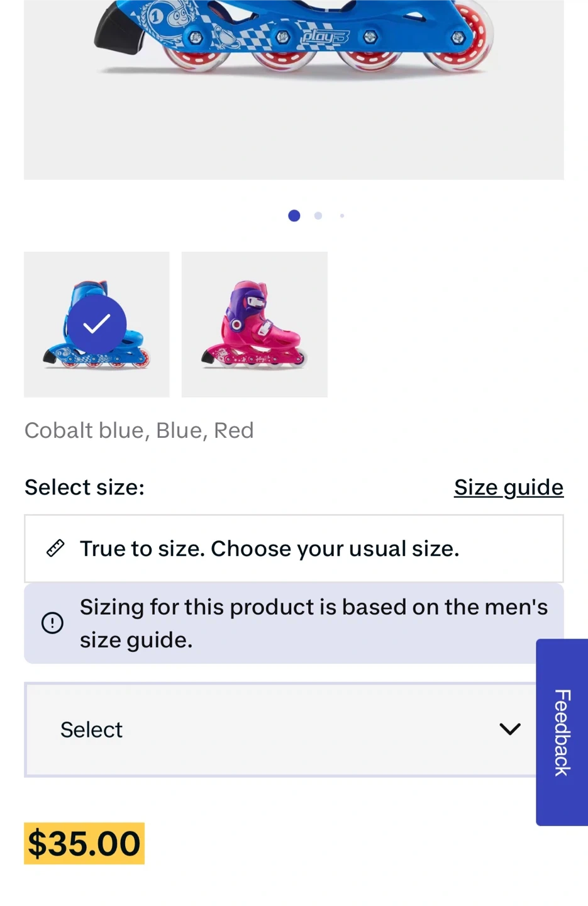Click the number 1 emblem on skate frame
588x906 pixels.
156,17
